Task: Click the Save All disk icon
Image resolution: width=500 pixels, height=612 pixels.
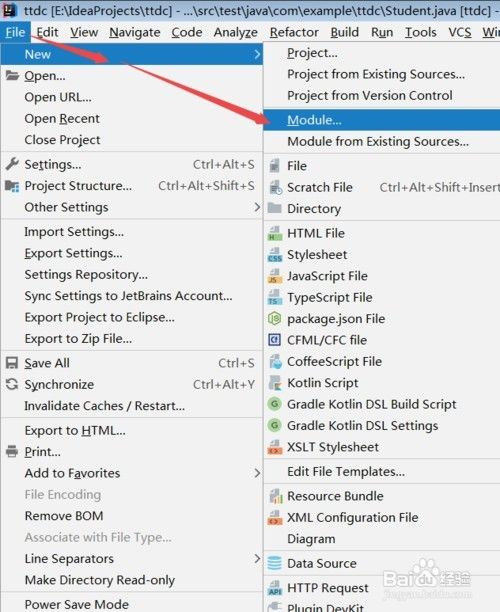Action: tap(12, 363)
